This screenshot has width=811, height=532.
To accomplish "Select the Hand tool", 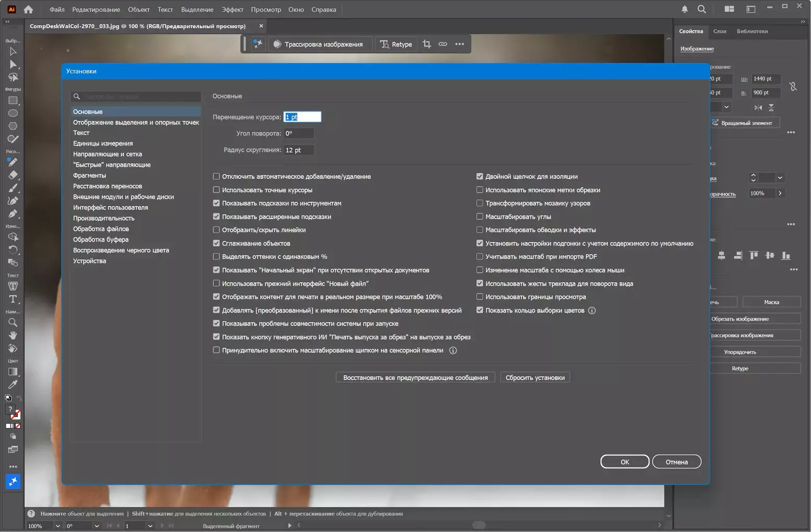I will 13,335.
